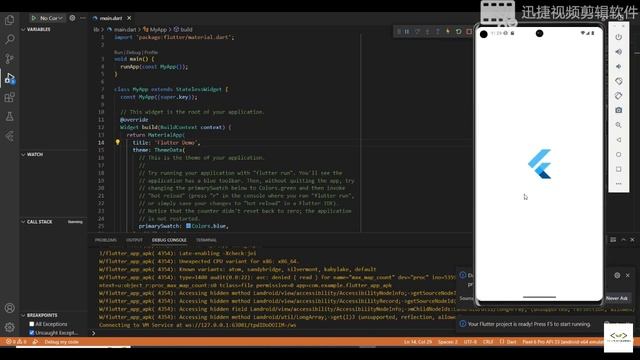Pause the debug session in the debug toolbar

407,31
